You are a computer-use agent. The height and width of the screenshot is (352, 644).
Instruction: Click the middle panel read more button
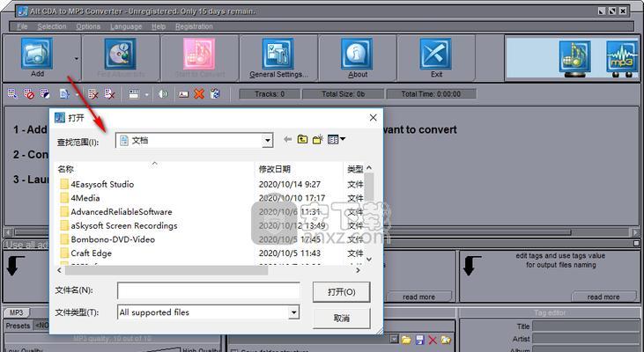tap(418, 297)
